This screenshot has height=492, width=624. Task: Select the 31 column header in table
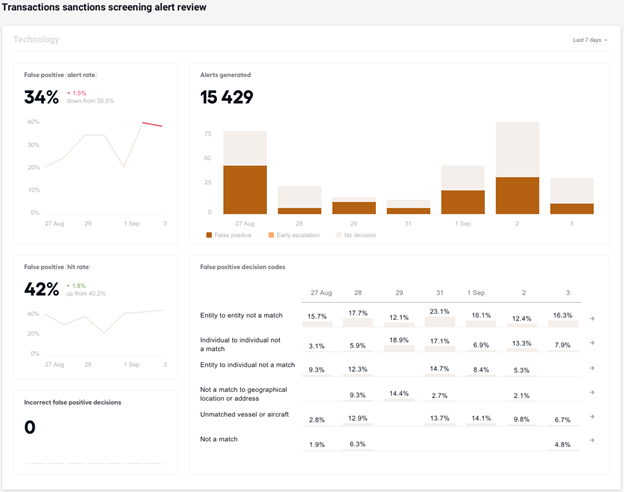440,293
